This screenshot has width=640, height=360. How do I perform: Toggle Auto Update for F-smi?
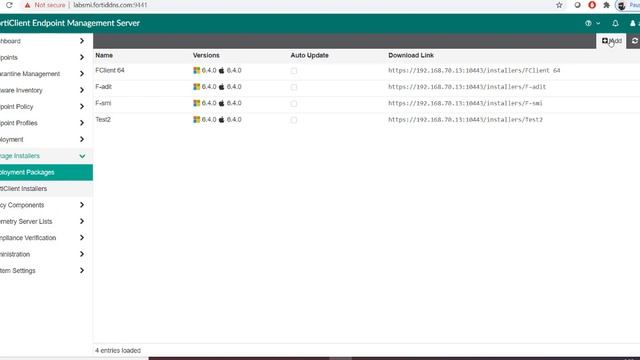point(294,103)
